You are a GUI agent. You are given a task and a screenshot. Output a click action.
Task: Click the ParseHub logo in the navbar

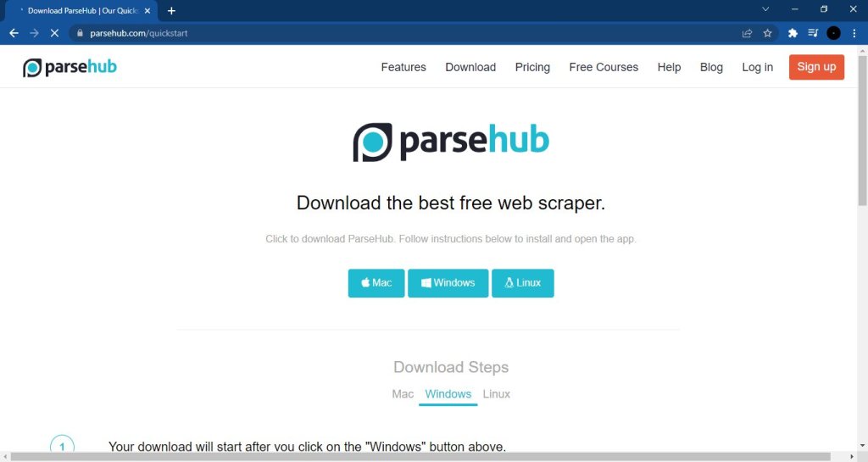(70, 67)
